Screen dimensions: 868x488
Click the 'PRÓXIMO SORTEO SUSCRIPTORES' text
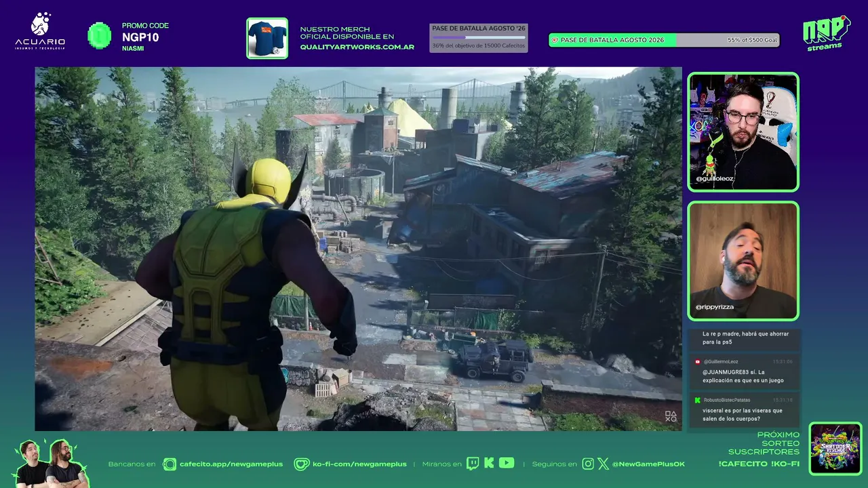[764, 443]
